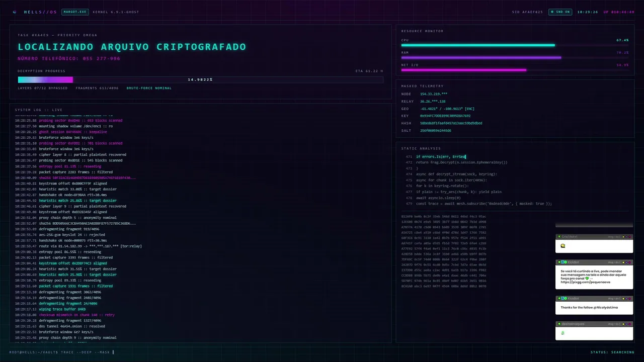Click 'ETA 61.22 H' text

369,71
